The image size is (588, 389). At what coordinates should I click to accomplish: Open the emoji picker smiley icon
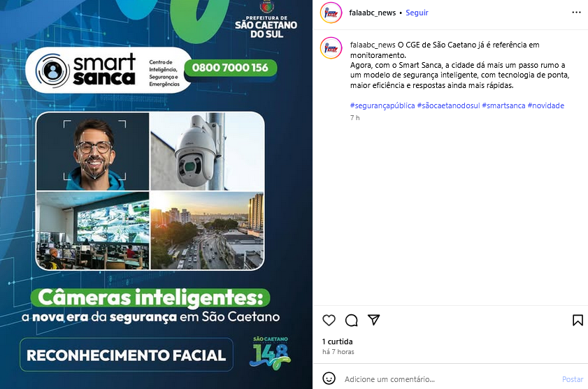[329, 379]
